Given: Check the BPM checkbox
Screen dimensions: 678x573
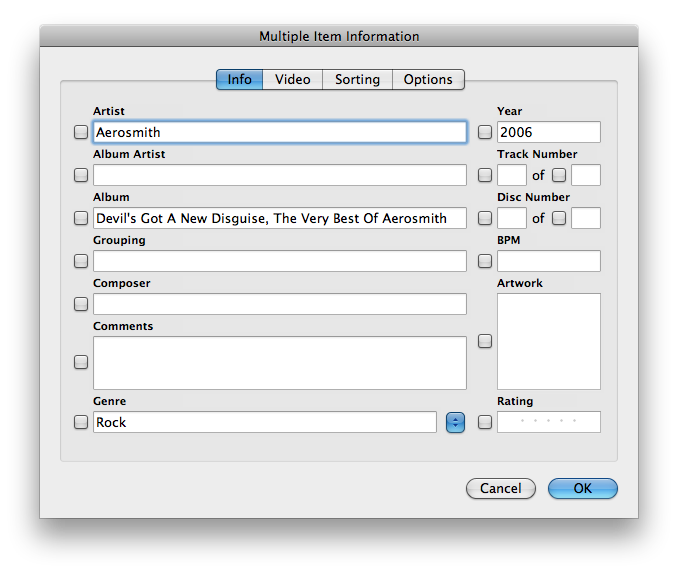Looking at the screenshot, I should (x=485, y=261).
